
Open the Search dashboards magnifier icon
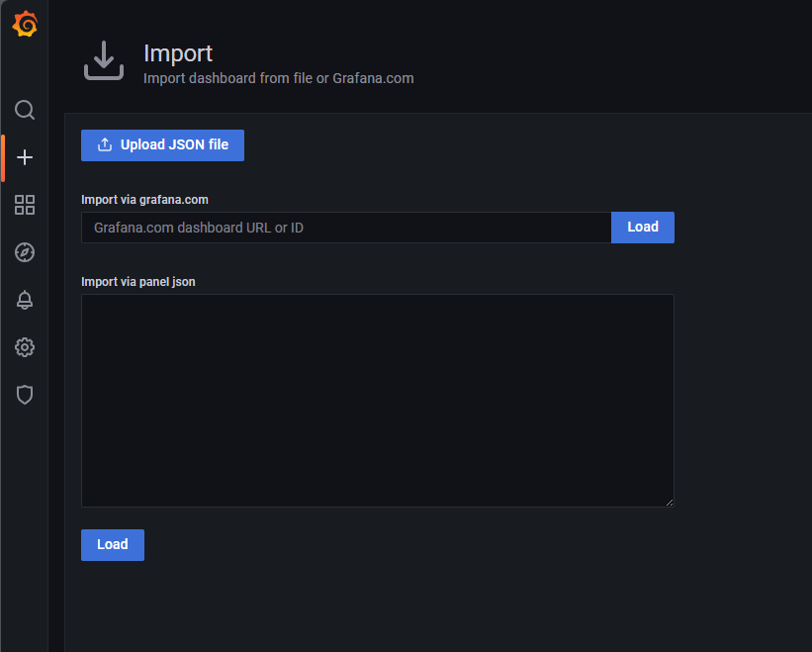25,110
